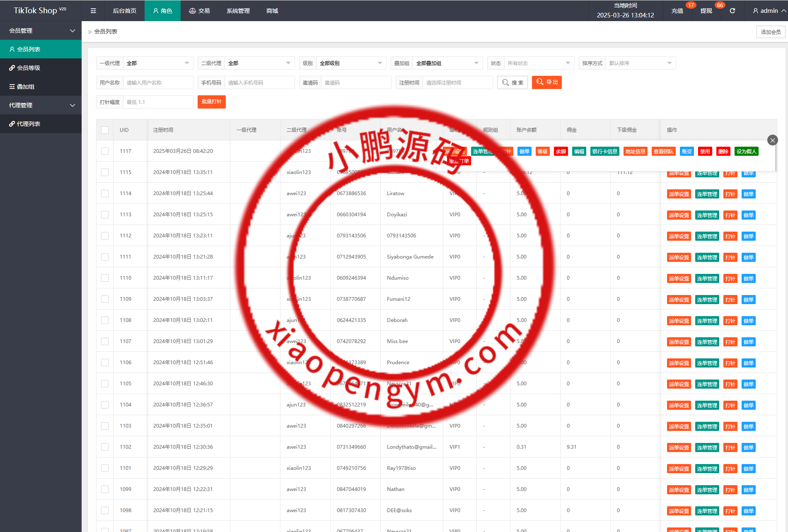Open the 一级代理 dropdown filter
Viewport: 788px width, 532px height.
tap(158, 63)
